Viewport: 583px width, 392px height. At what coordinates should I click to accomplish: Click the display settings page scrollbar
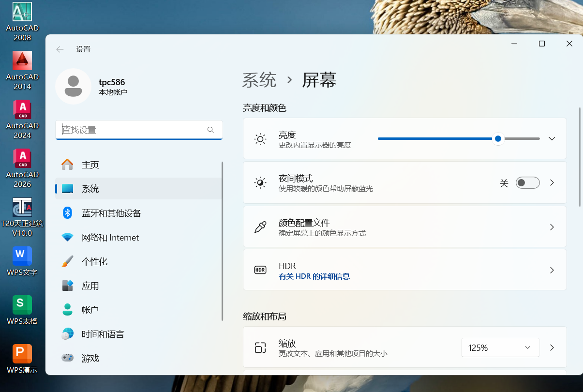(580, 157)
